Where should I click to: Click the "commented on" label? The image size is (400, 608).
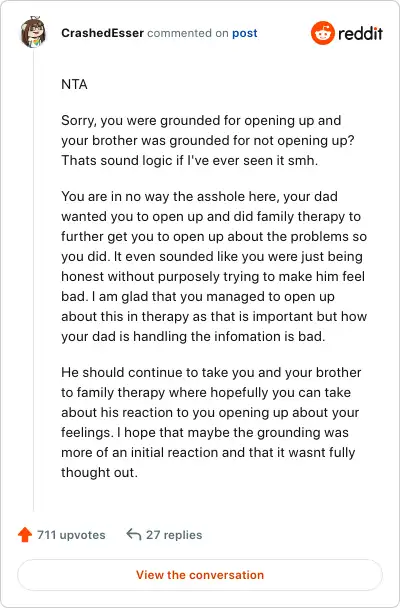(x=188, y=33)
